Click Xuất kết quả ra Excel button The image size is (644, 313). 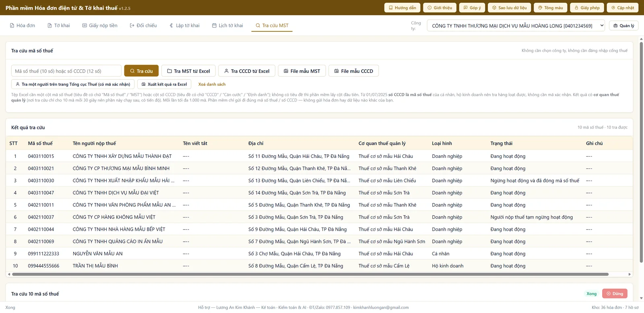pos(164,84)
